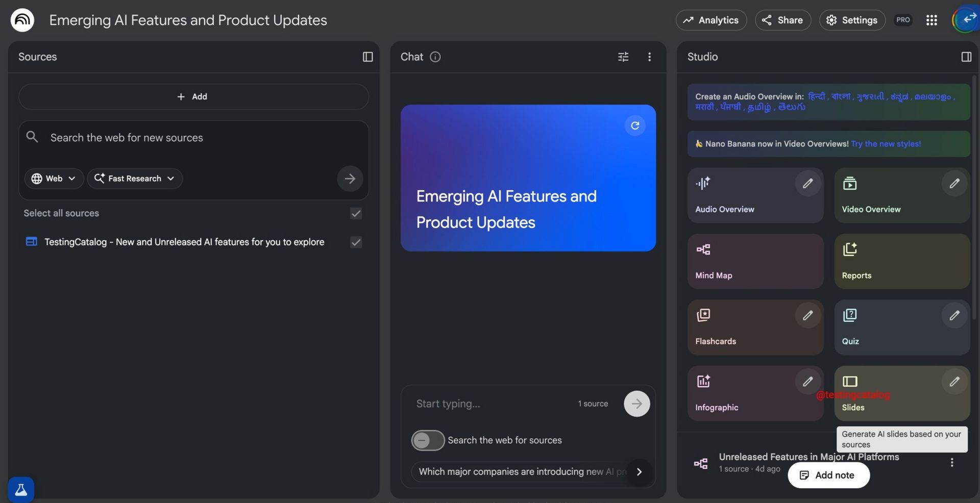Customize Flashcards with pencil icon

click(x=807, y=315)
